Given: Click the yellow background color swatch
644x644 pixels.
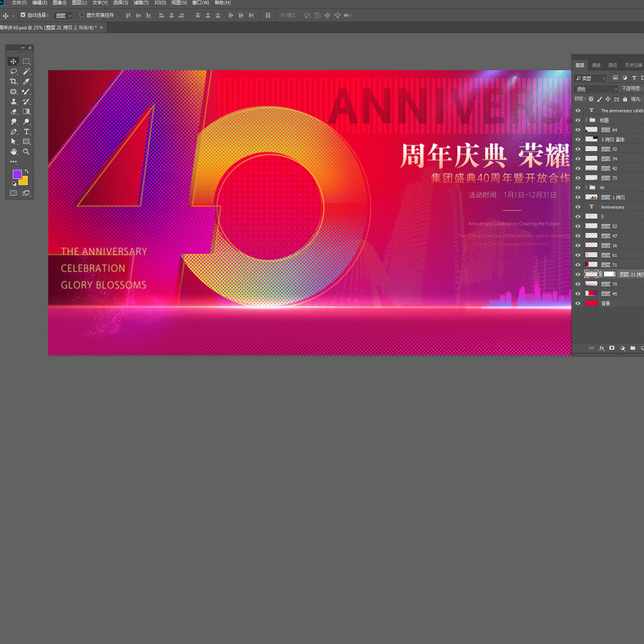Looking at the screenshot, I should [x=24, y=181].
